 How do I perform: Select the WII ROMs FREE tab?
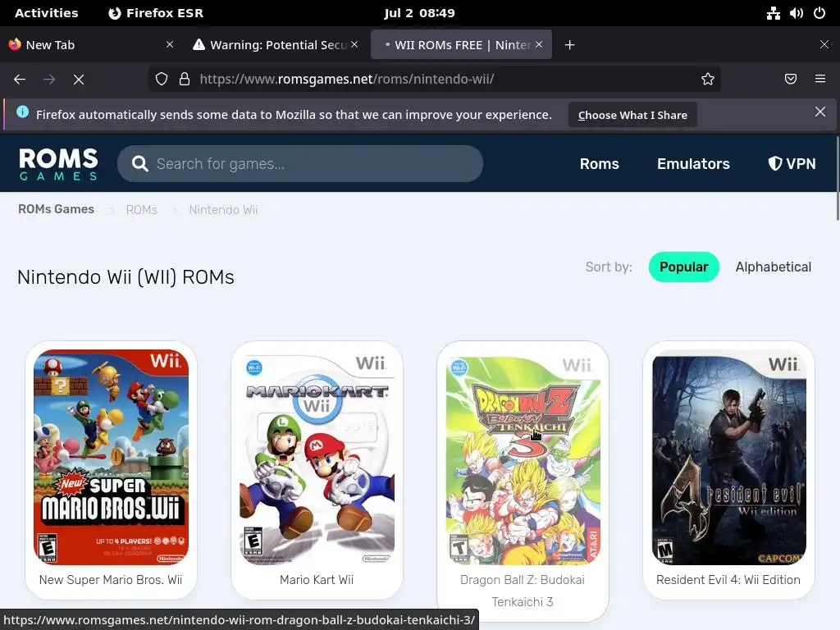[x=461, y=44]
